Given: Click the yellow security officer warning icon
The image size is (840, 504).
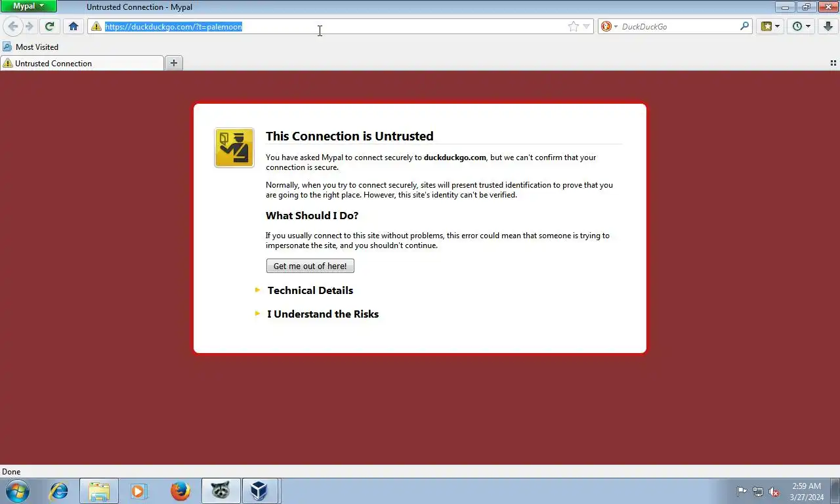Looking at the screenshot, I should point(234,148).
